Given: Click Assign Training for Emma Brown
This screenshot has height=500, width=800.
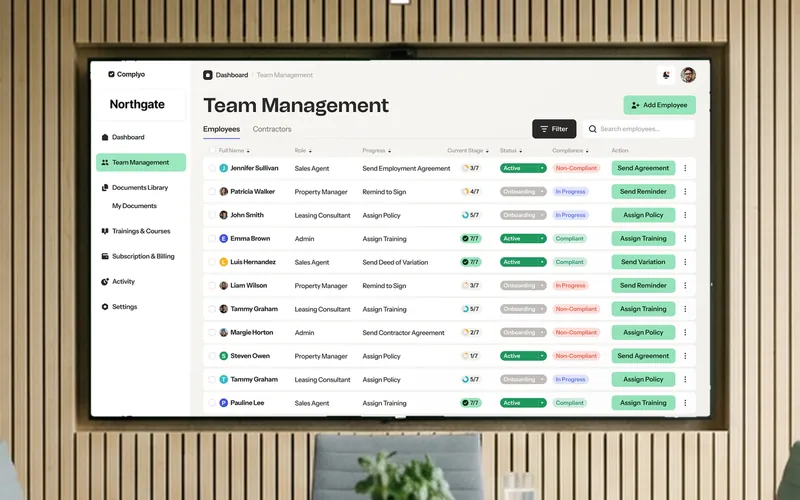Looking at the screenshot, I should click(x=643, y=238).
